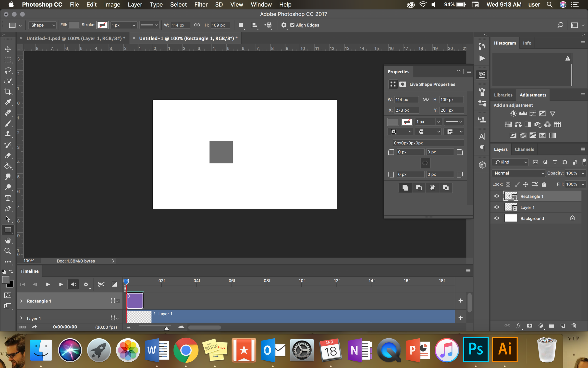588x368 pixels.
Task: Open the Filter menu
Action: click(201, 4)
